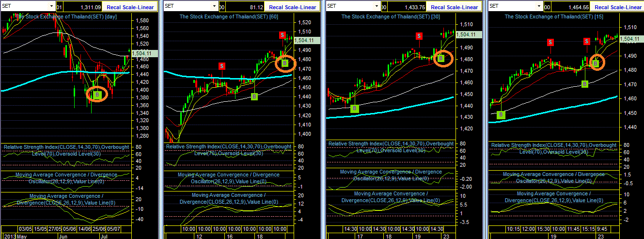Open the SET symbol dropdown on the 15-minute chart
The height and width of the screenshot is (239, 644).
tap(539, 6)
